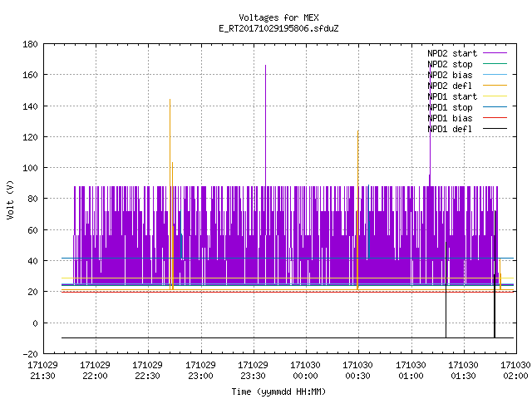Click the 0 y-axis tick label
Screen dimensions: 532x399
coord(35,323)
